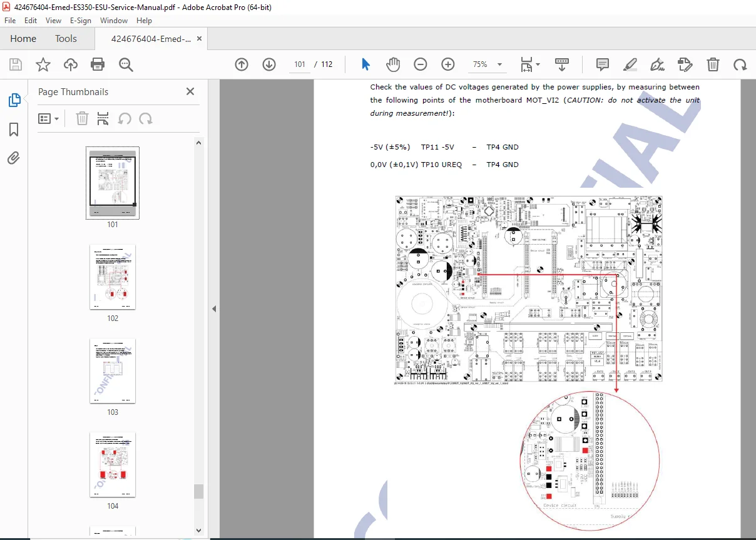Go to previous page arrow
Image resolution: width=756 pixels, height=540 pixels.
242,64
